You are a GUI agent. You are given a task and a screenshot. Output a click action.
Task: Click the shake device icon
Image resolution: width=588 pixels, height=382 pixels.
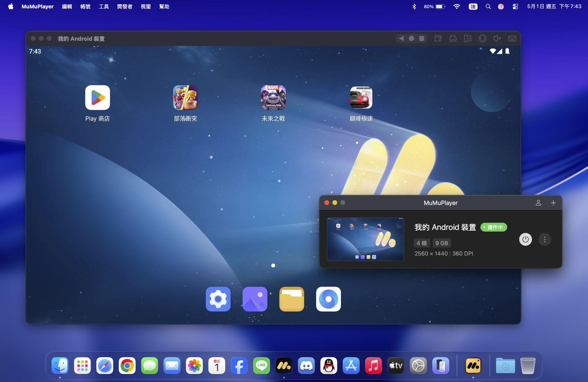point(483,39)
